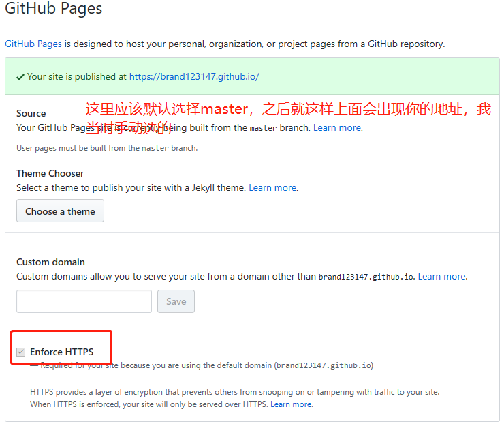Screen dimensions: 504x422
Task: Click 'User pages must be built' note
Action: [107, 148]
